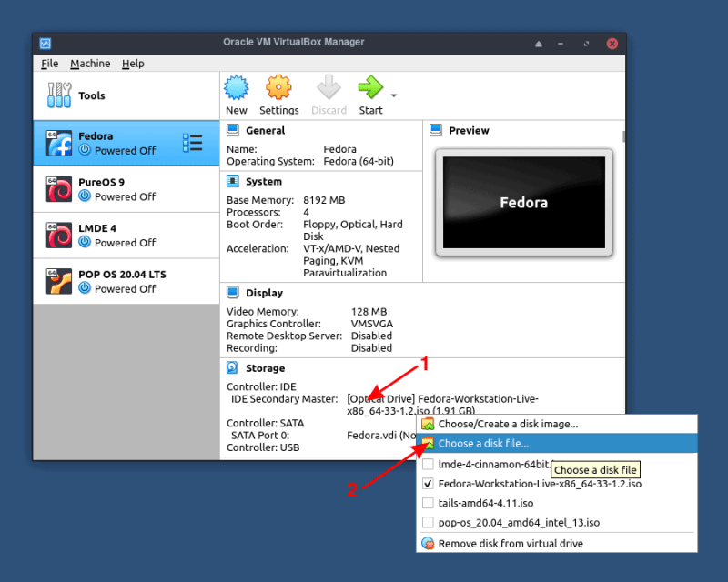Open the Machine menu
Viewport: 728px width, 582px height.
(x=90, y=64)
